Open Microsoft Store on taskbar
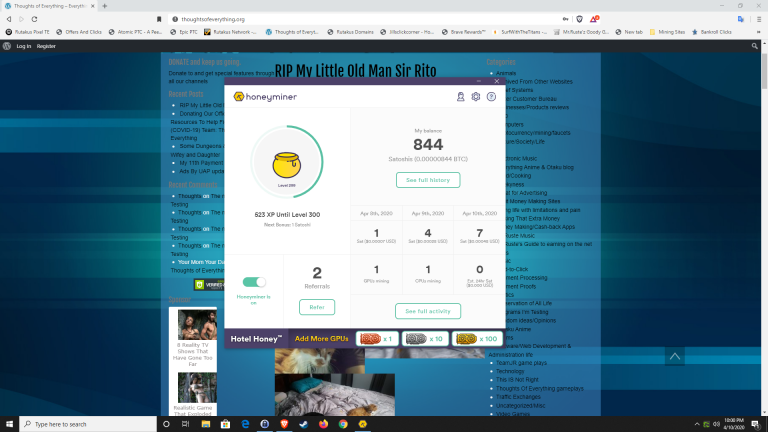The image size is (768, 432). [225, 424]
